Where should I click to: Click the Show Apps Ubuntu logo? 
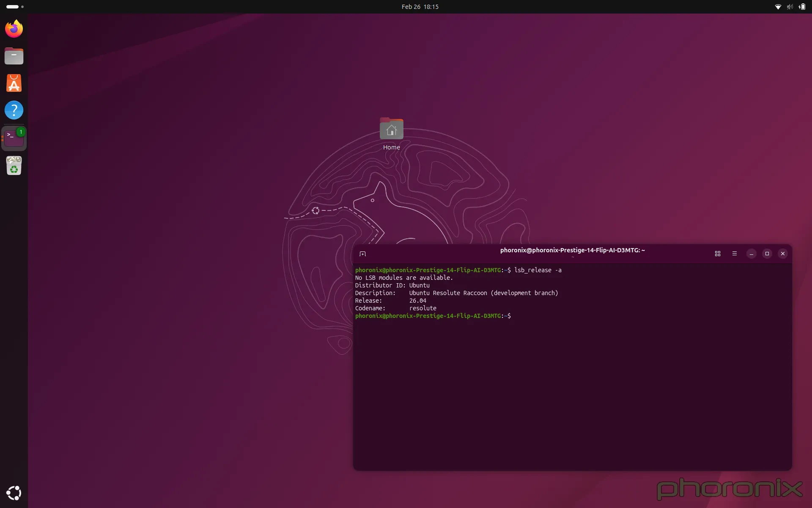[14, 492]
